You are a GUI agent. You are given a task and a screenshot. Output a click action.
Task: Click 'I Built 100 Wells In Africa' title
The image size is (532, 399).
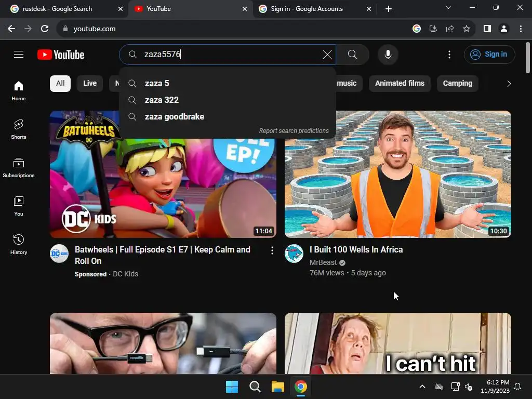point(356,249)
